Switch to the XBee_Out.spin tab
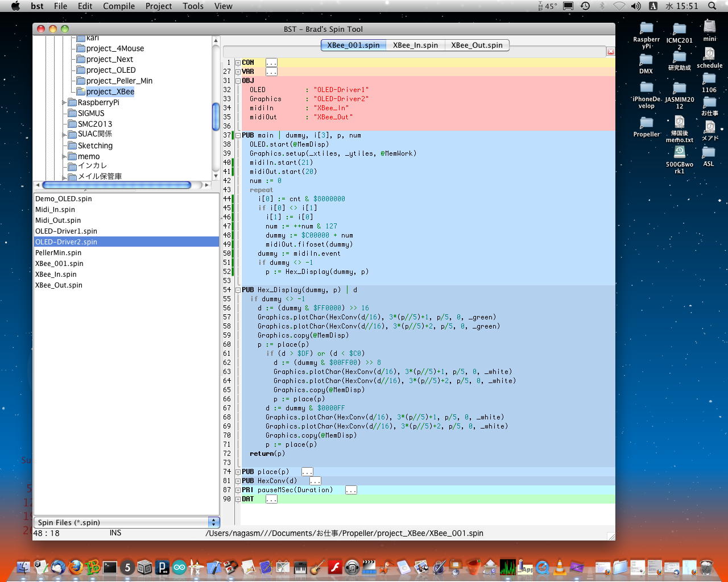The height and width of the screenshot is (582, 728). click(477, 45)
